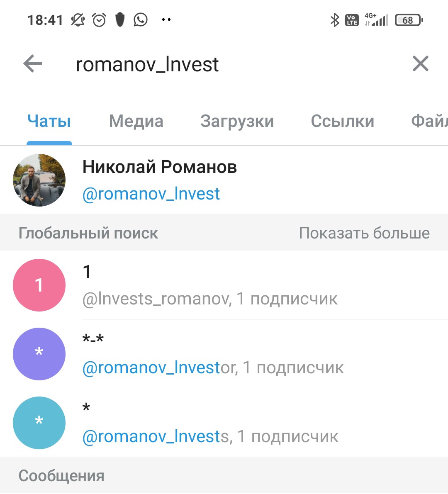
Task: Select the Чаты tab
Action: coord(49,121)
